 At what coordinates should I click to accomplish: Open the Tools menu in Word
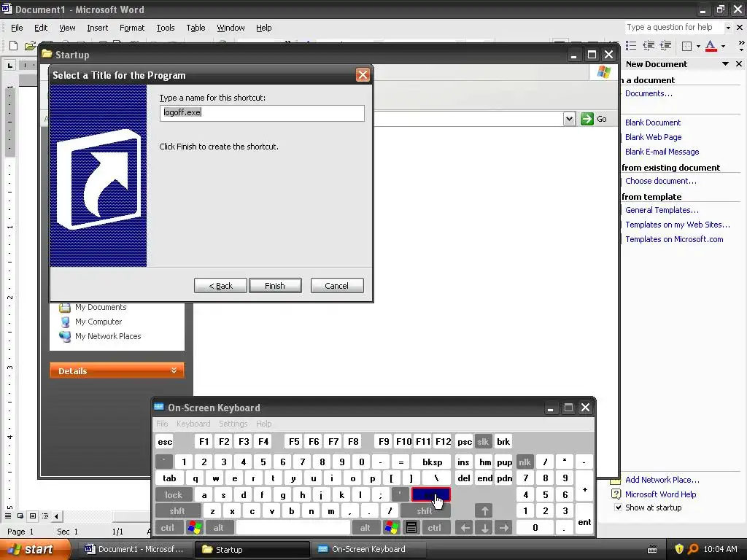(x=166, y=28)
